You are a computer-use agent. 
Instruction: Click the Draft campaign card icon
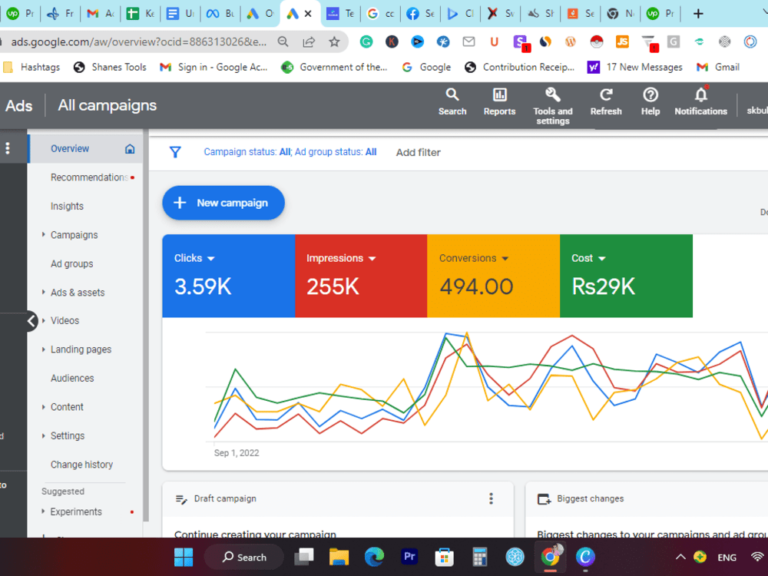181,499
